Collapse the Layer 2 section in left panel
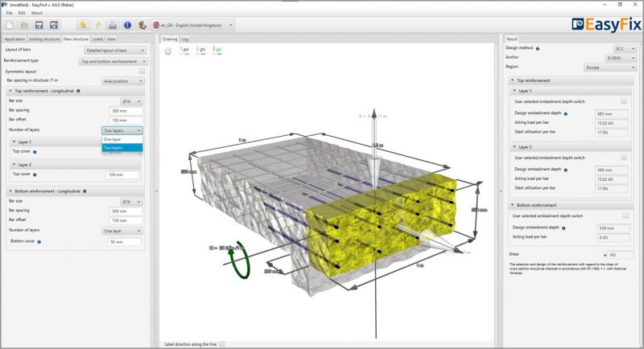644x349 pixels. 14,165
